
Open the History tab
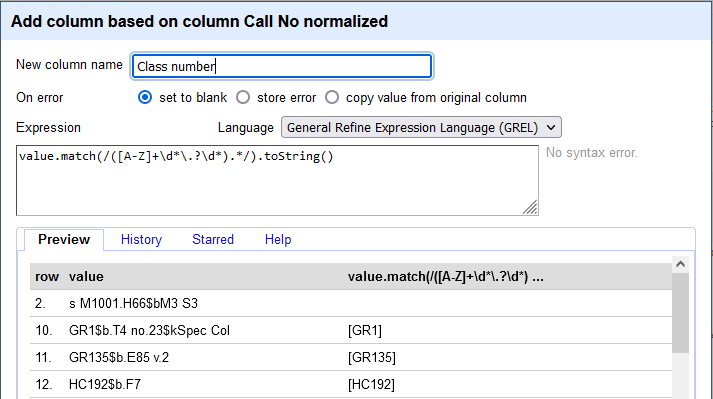click(141, 239)
